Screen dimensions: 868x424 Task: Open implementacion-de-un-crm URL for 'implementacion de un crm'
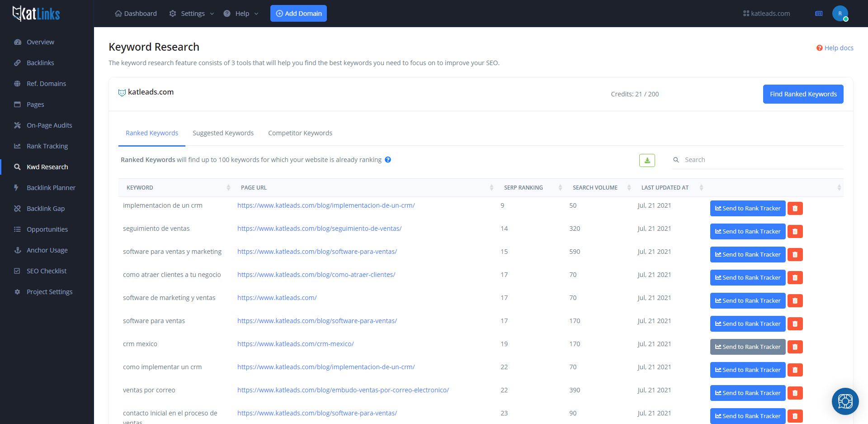click(x=326, y=205)
